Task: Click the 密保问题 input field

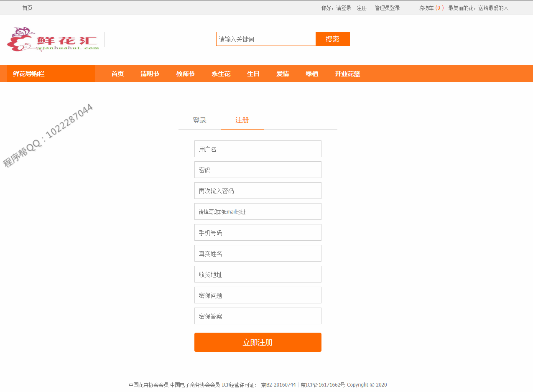Action: coord(258,295)
